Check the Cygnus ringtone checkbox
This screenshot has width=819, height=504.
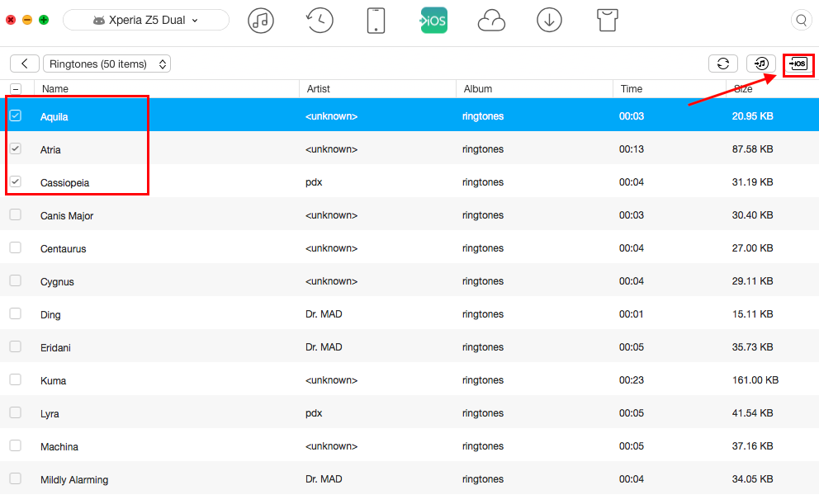(16, 280)
